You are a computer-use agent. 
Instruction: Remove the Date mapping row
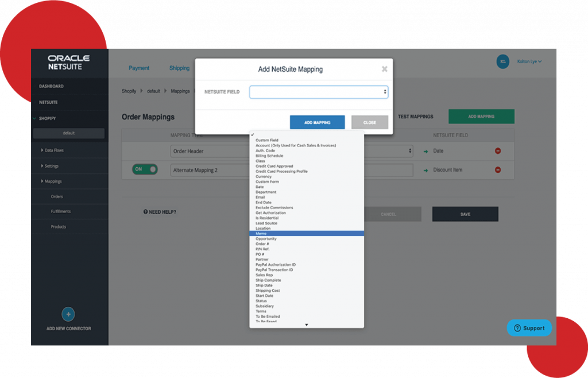point(498,151)
